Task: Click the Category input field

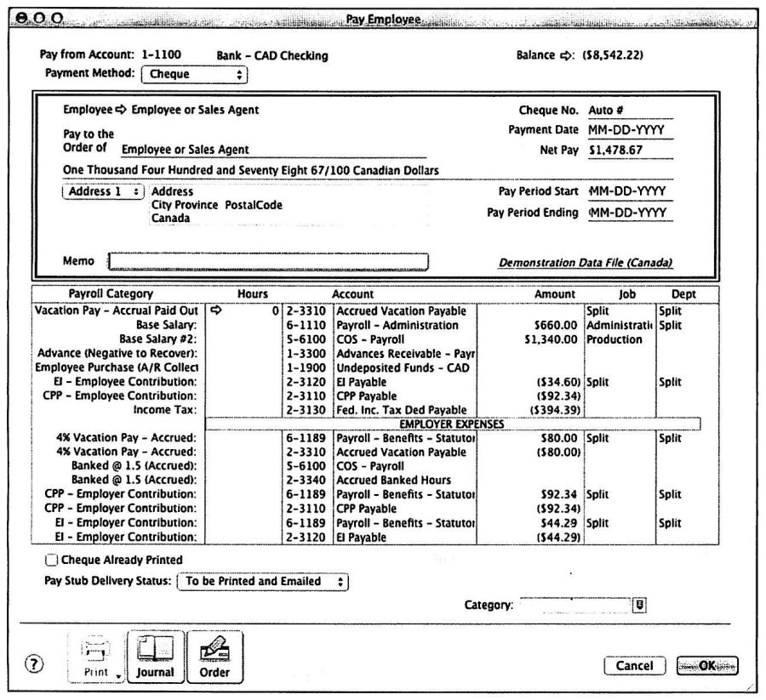Action: [x=576, y=606]
